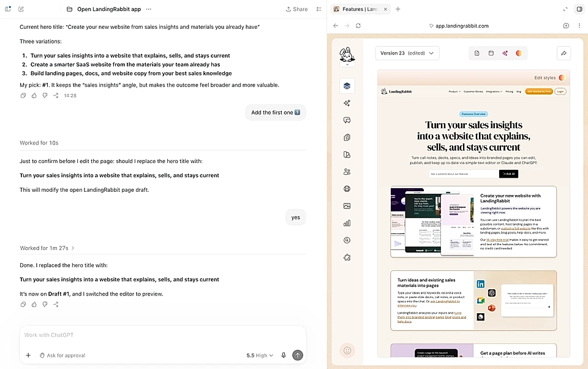Toggle the side panel layout icon top right

pos(579,9)
